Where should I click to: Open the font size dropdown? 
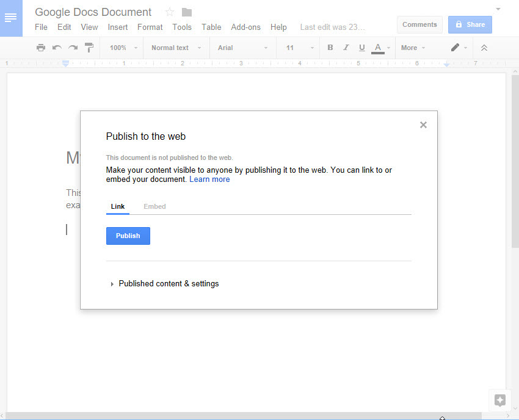click(298, 48)
